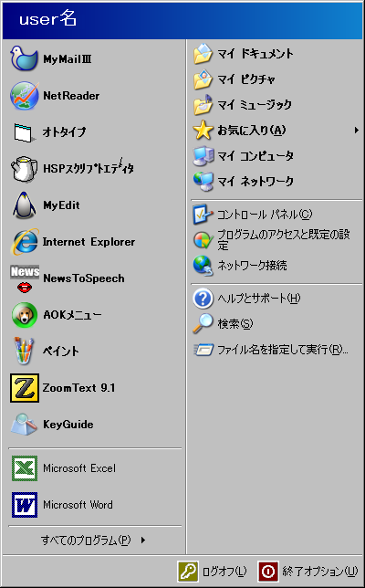Click the green Microsoft Excel icon

click(x=25, y=468)
